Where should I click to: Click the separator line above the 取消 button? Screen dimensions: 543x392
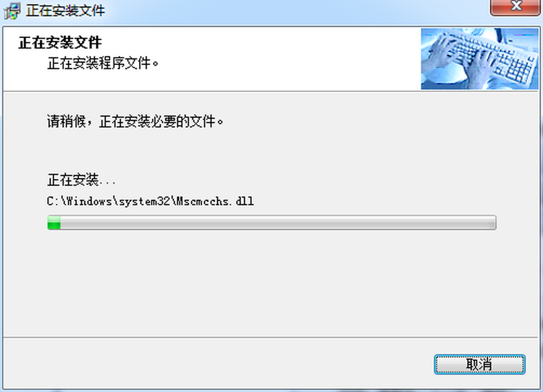[x=271, y=337]
